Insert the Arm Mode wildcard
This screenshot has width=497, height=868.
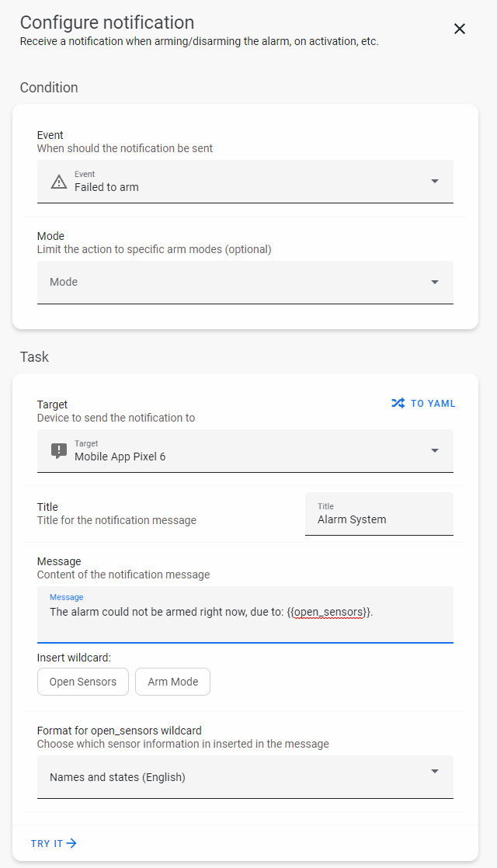click(x=172, y=682)
